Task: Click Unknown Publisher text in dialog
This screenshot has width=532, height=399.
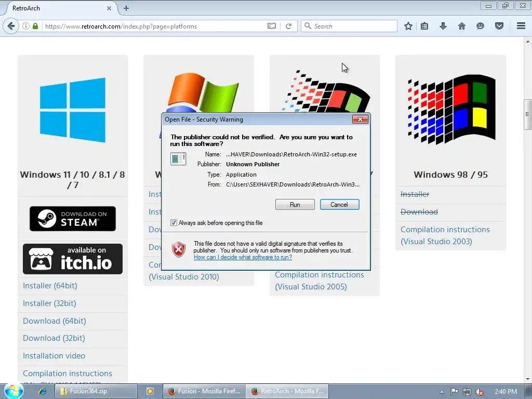Action: (x=253, y=164)
